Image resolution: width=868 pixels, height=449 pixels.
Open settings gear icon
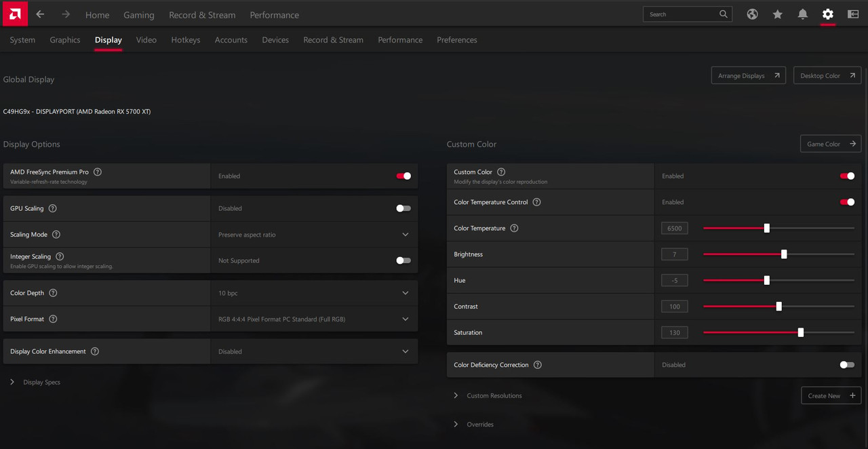827,14
